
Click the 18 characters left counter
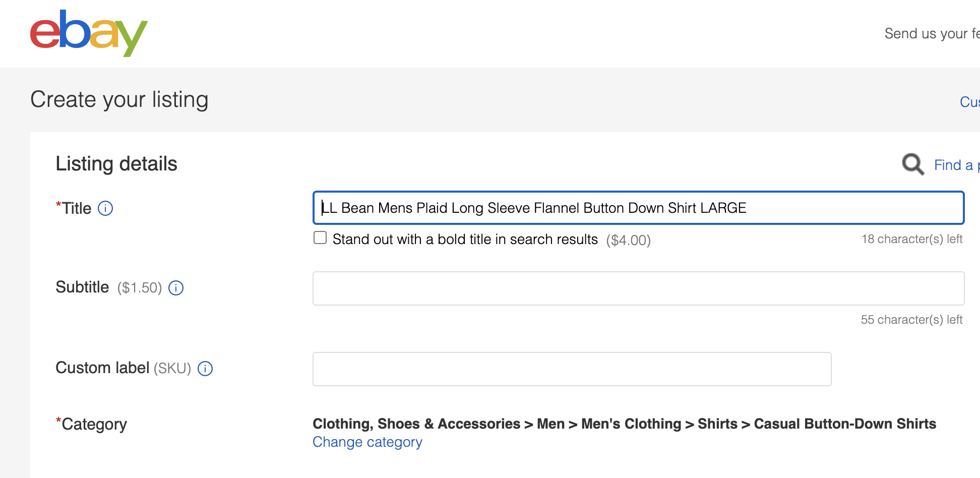911,239
